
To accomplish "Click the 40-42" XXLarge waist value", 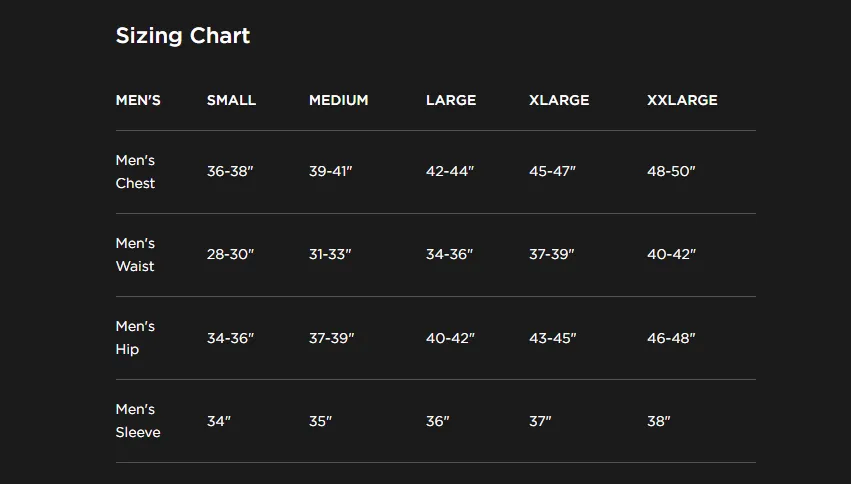I will 671,254.
